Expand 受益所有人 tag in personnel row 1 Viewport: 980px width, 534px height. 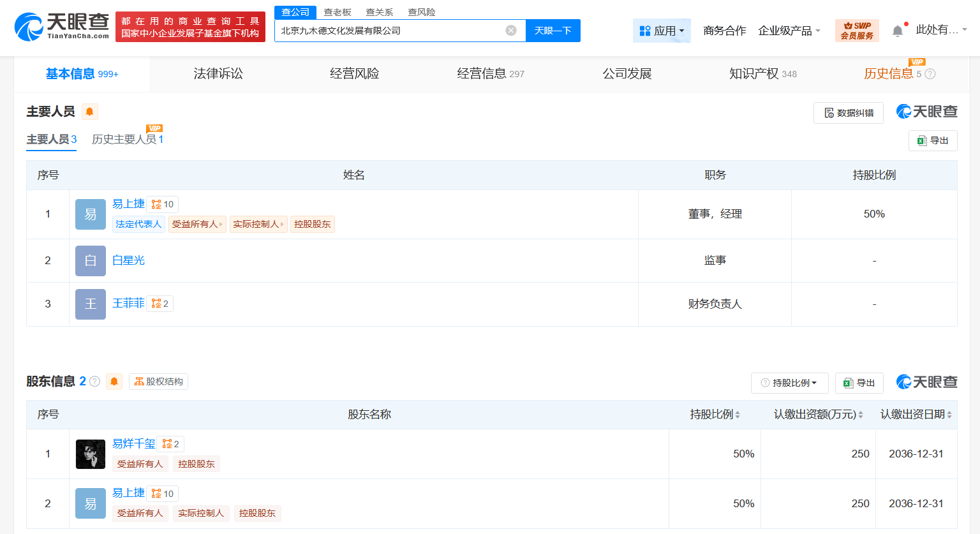(x=197, y=225)
